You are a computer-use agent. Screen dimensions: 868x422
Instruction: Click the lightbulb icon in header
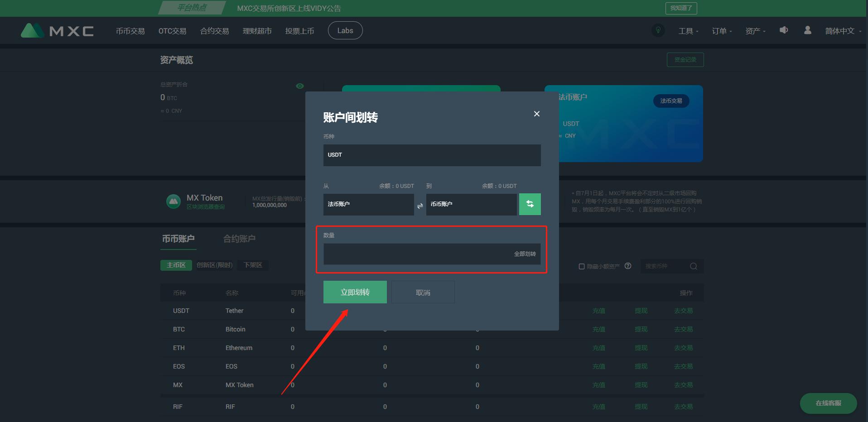(658, 30)
